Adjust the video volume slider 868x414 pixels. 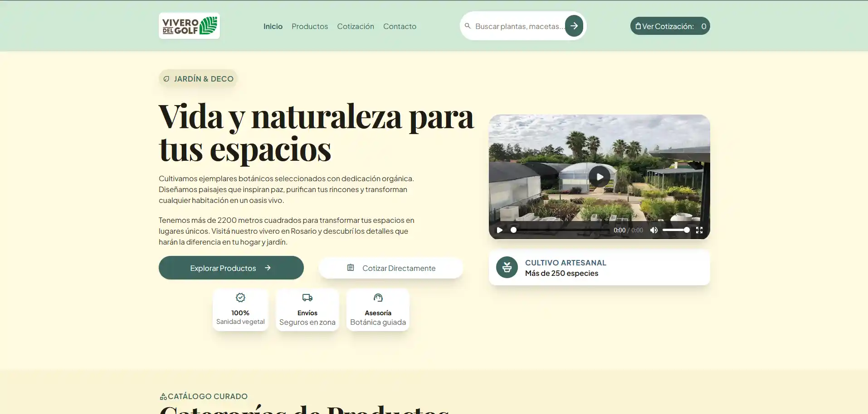(676, 230)
